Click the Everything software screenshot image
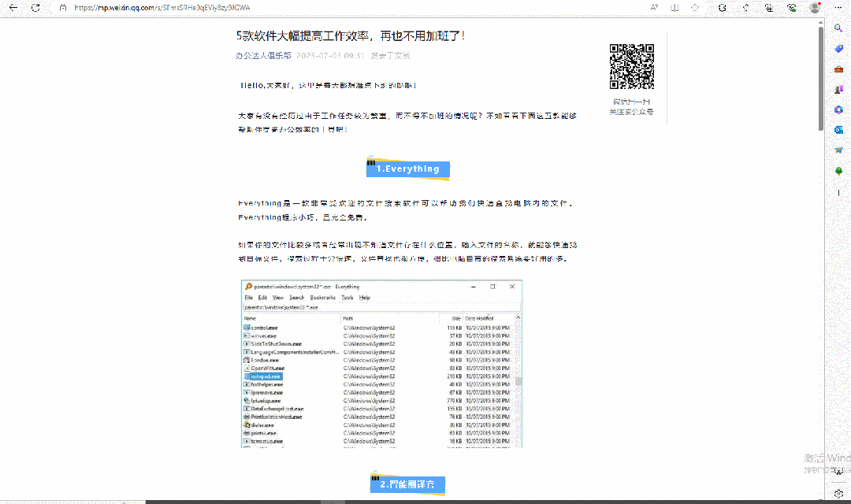Screen dimensions: 851x504 click(381, 364)
